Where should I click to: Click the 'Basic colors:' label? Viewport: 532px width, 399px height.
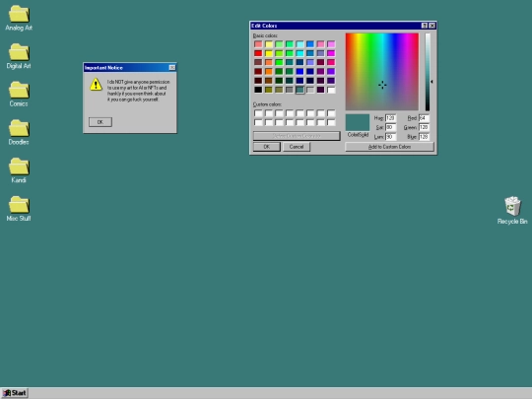(x=265, y=35)
